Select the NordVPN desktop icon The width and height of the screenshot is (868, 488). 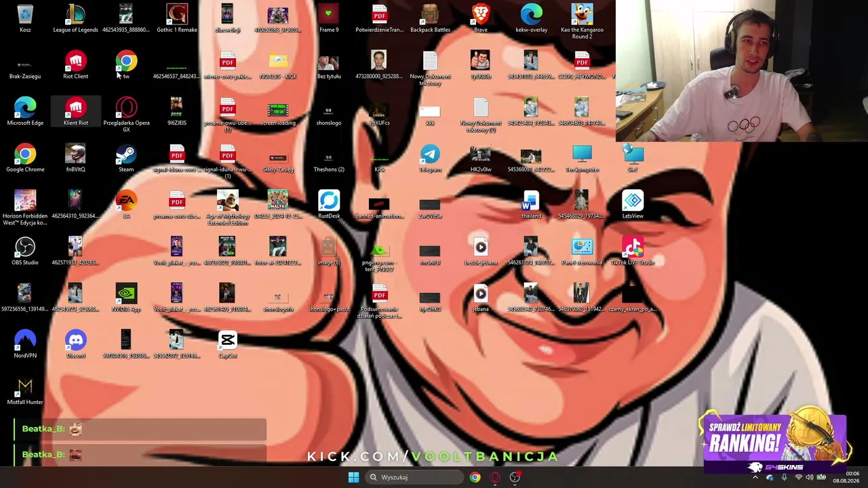25,345
